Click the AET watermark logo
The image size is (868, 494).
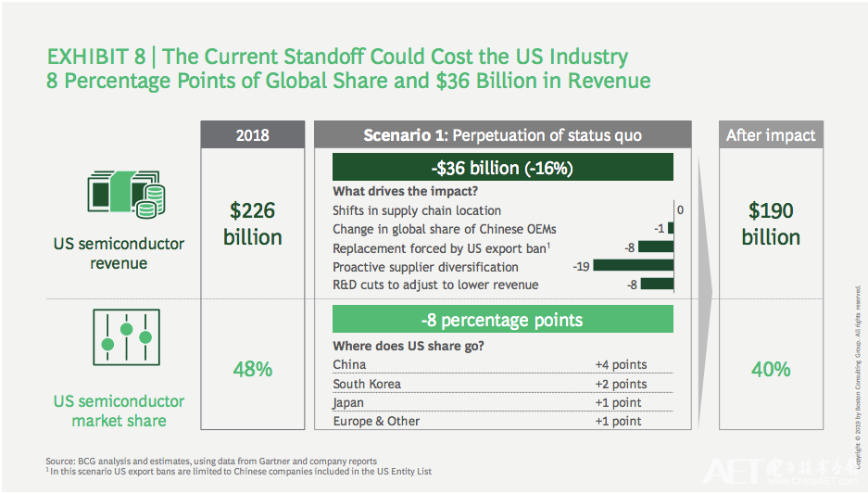[781, 472]
